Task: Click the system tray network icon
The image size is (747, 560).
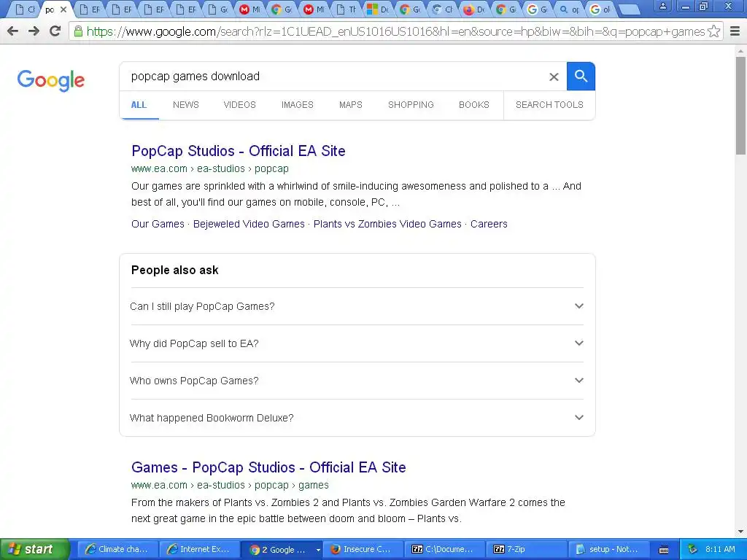Action: [x=692, y=550]
